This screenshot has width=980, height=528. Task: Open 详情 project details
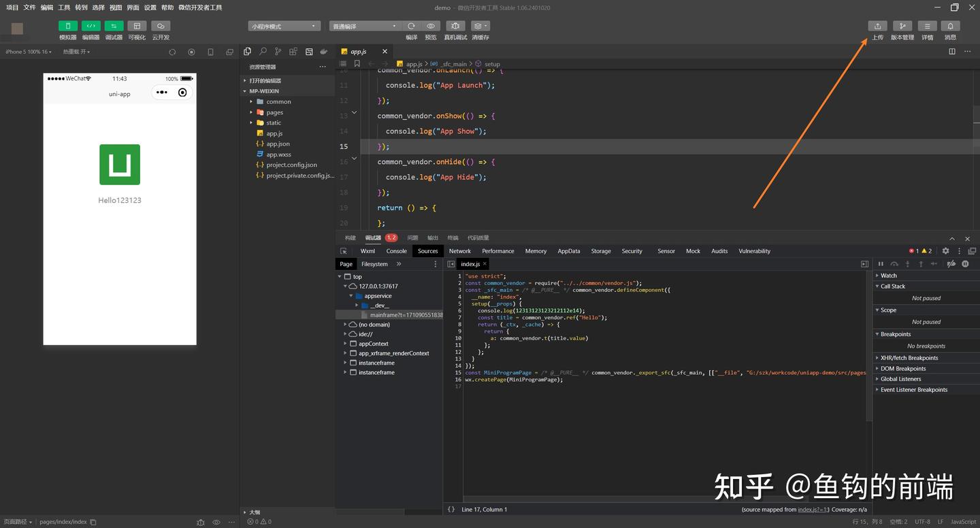pos(927,26)
